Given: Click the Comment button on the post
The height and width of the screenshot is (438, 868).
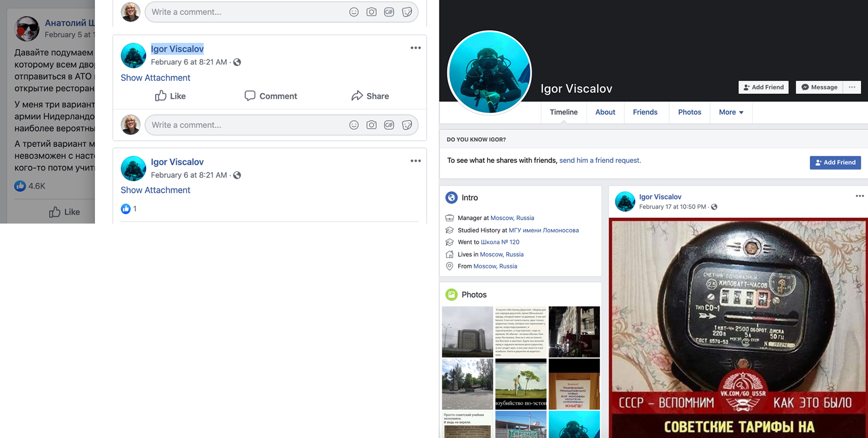Looking at the screenshot, I should pyautogui.click(x=271, y=96).
